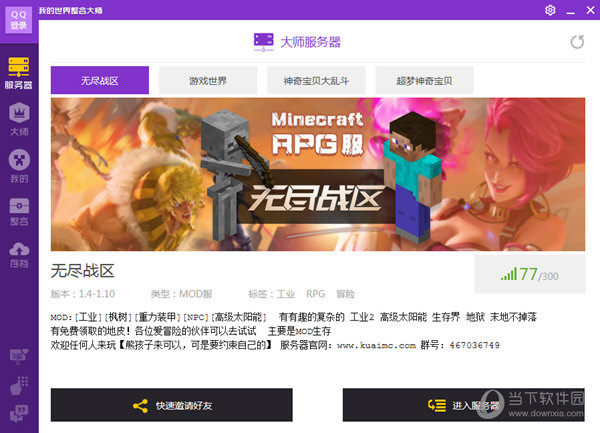Click the 进入服务器 button
Viewport: 600px width, 433px height.
tap(463, 405)
